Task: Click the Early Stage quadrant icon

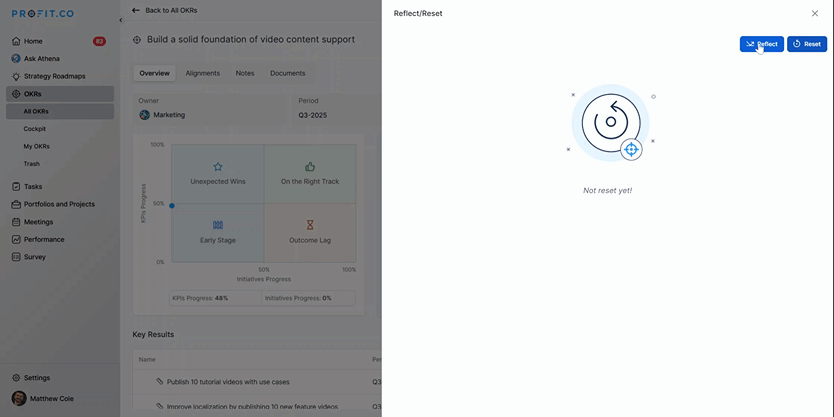Action: 218,226
